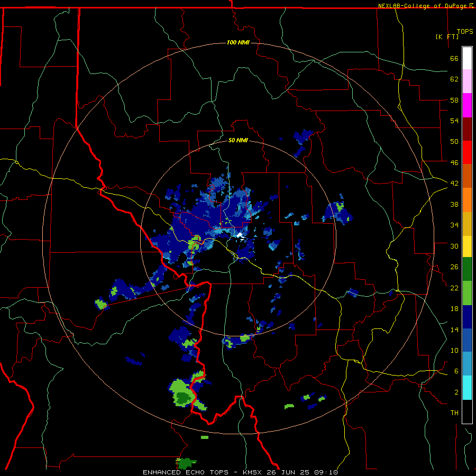
Task: Click the dark red 50-54 legend swatch
Action: (x=467, y=129)
